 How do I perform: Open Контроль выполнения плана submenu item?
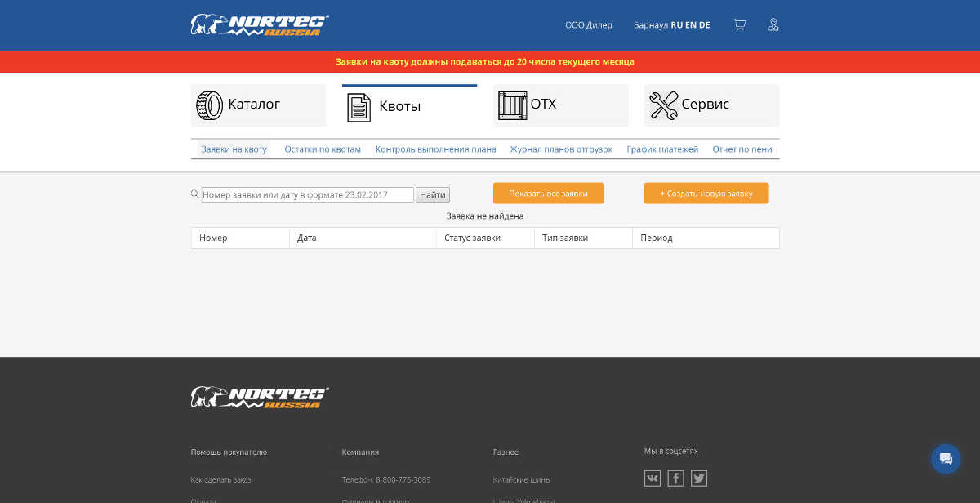435,149
